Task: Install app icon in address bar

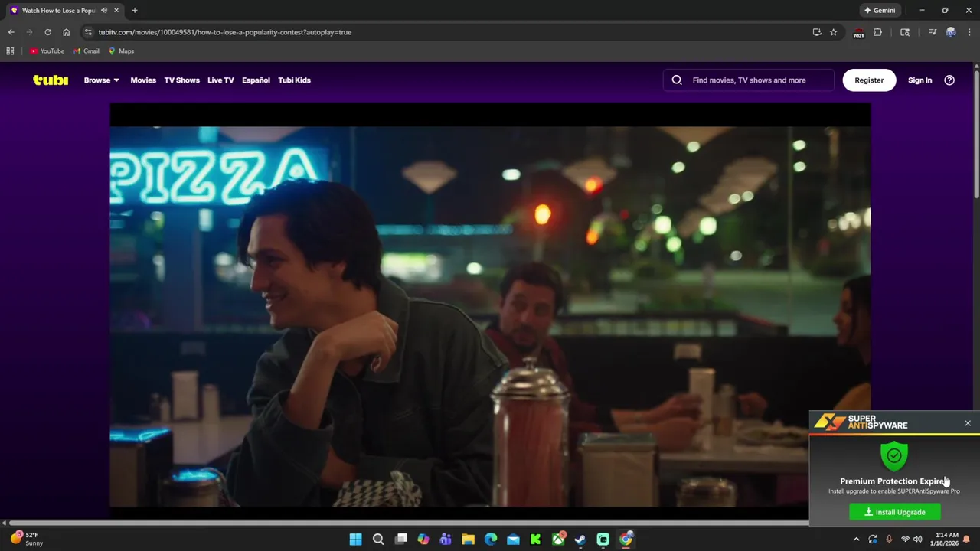Action: pos(817,32)
